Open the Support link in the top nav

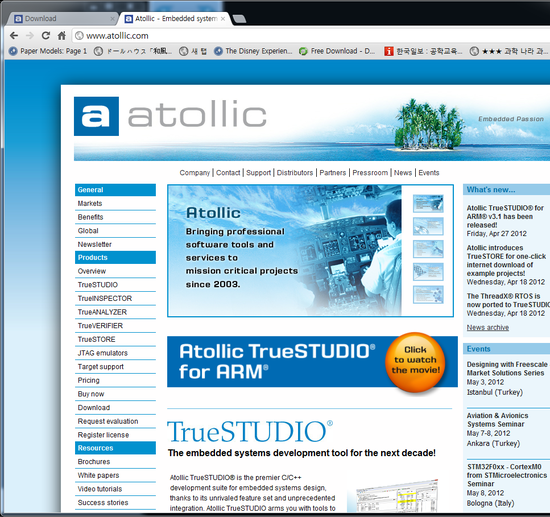[x=259, y=173]
